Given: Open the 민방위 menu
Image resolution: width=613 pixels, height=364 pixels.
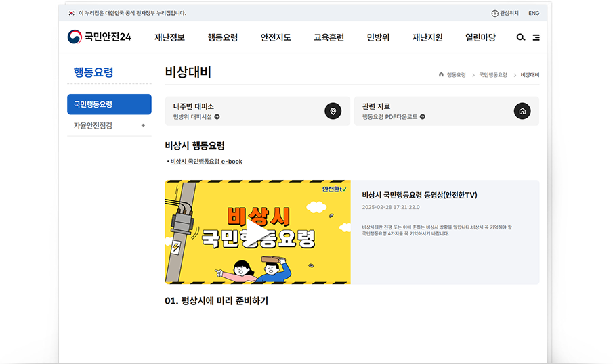Looking at the screenshot, I should click(x=378, y=37).
